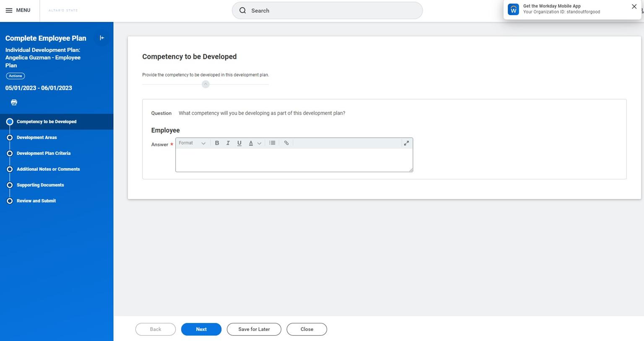This screenshot has height=341, width=644.
Task: Expand the Answer editor to full size
Action: tap(406, 143)
